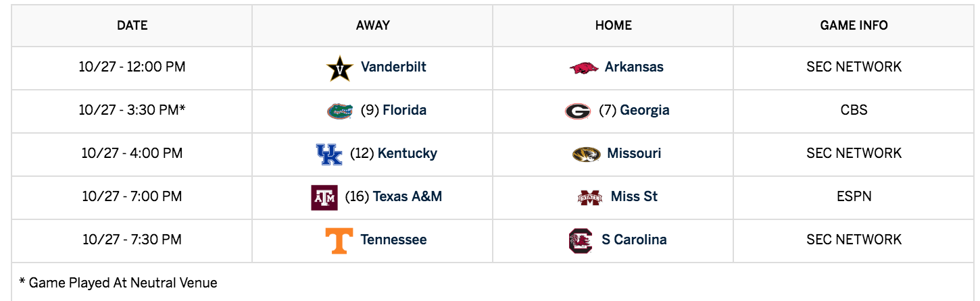The image size is (980, 301).
Task: Go to the Tennessee team page
Action: point(393,240)
